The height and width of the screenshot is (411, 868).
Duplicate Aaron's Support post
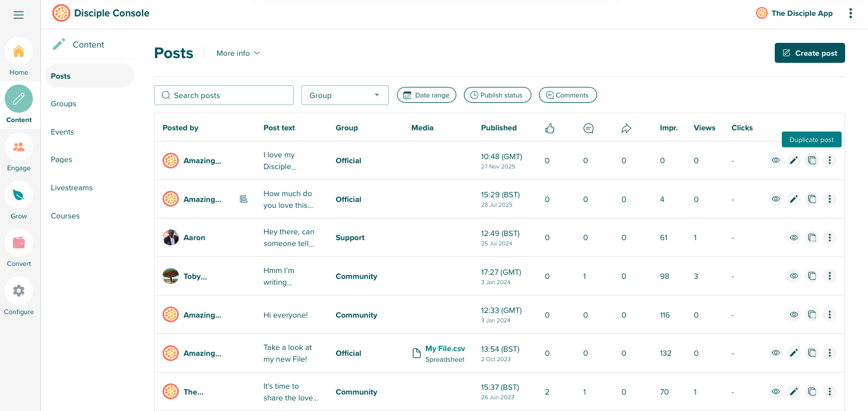tap(812, 238)
